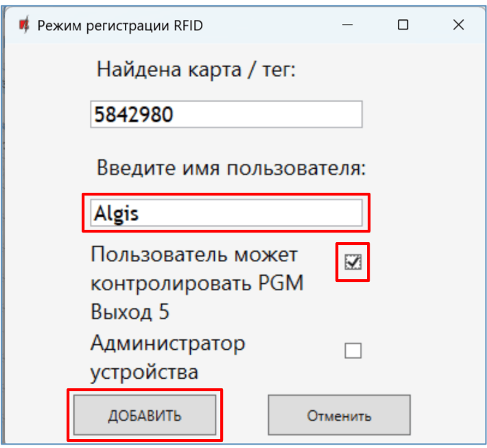Click the card number field showing 5842980
The height and width of the screenshot is (448, 487).
(x=226, y=115)
